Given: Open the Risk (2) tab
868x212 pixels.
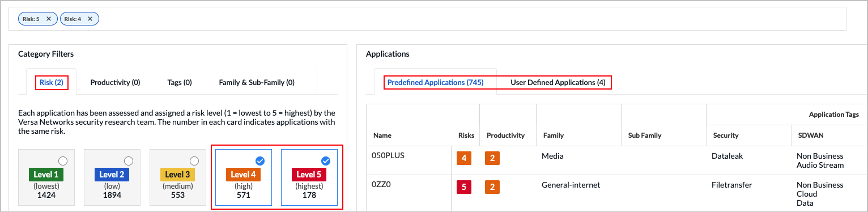Looking at the screenshot, I should (x=51, y=83).
